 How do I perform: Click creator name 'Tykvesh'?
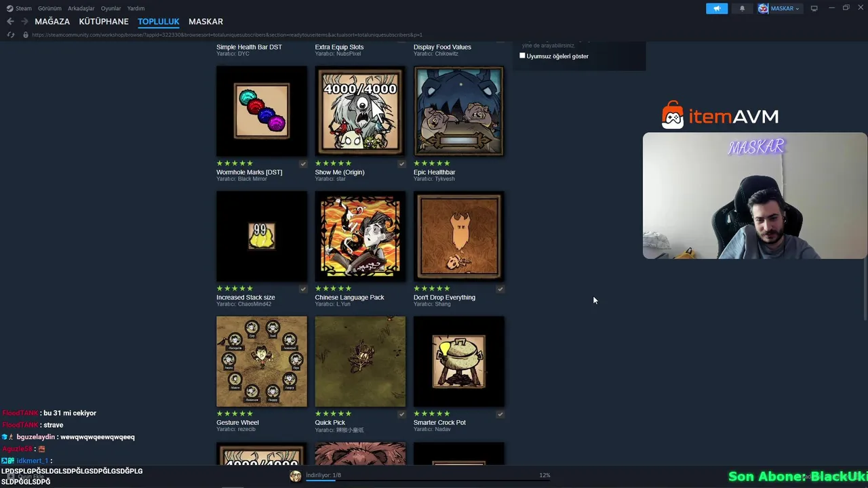tap(445, 179)
